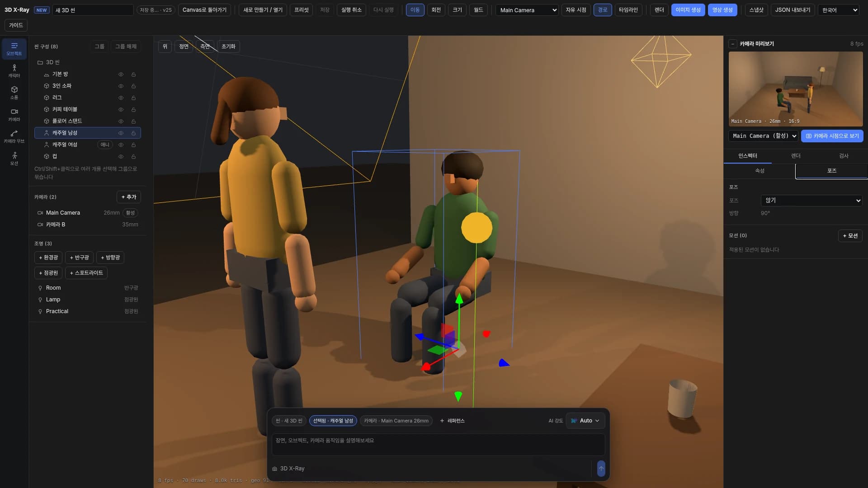Expand the AI 강도 Auto selector

[x=585, y=421]
